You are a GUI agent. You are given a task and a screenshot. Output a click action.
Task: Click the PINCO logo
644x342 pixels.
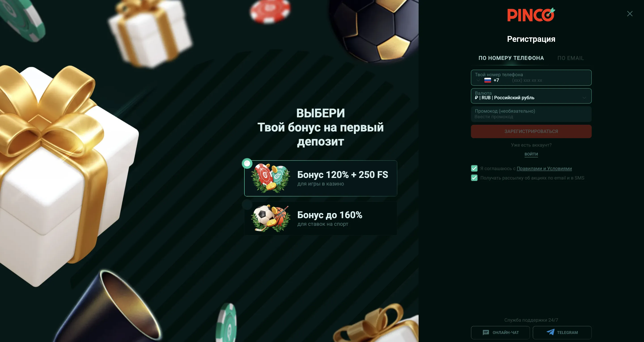531,15
